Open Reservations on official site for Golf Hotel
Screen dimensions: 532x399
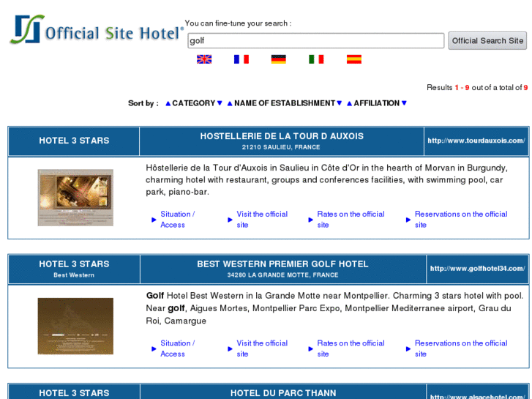click(461, 348)
